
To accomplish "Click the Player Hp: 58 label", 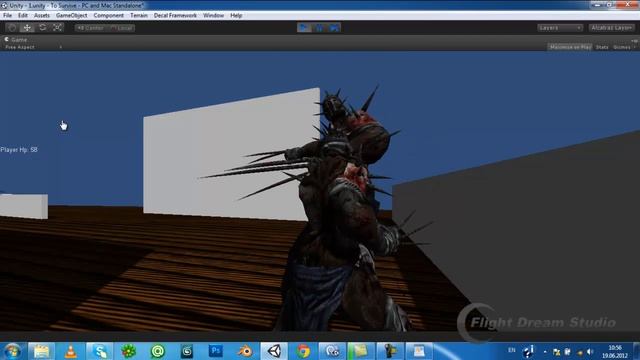I will point(19,150).
